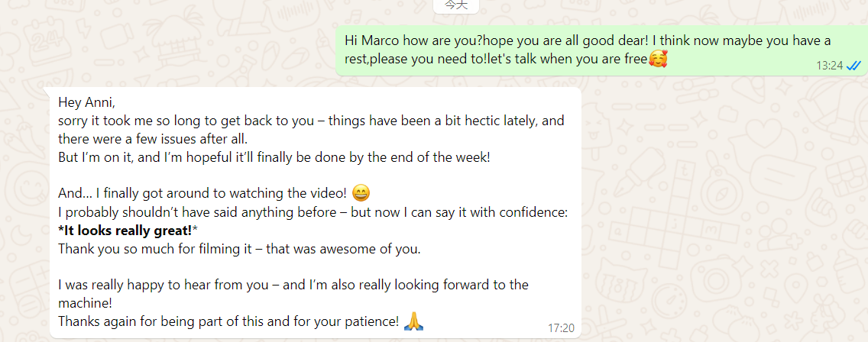Click the praying hands emoji
The height and width of the screenshot is (342, 868).
pos(413,321)
